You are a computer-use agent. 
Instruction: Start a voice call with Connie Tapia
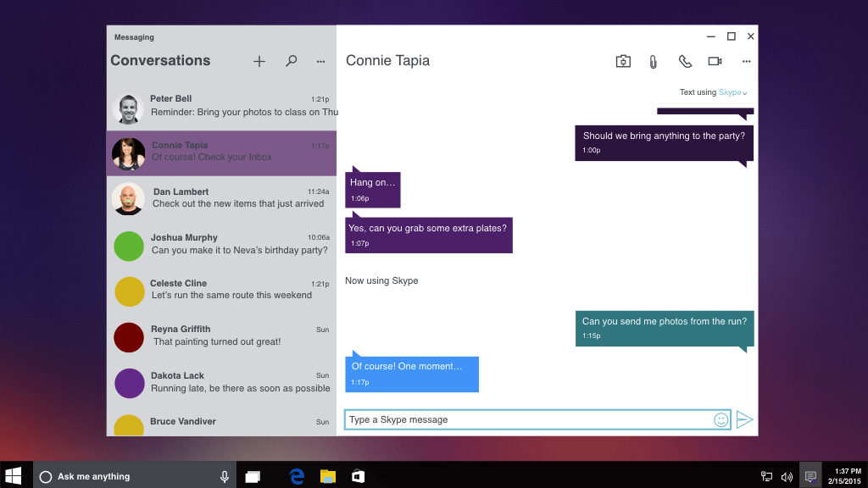(x=685, y=61)
